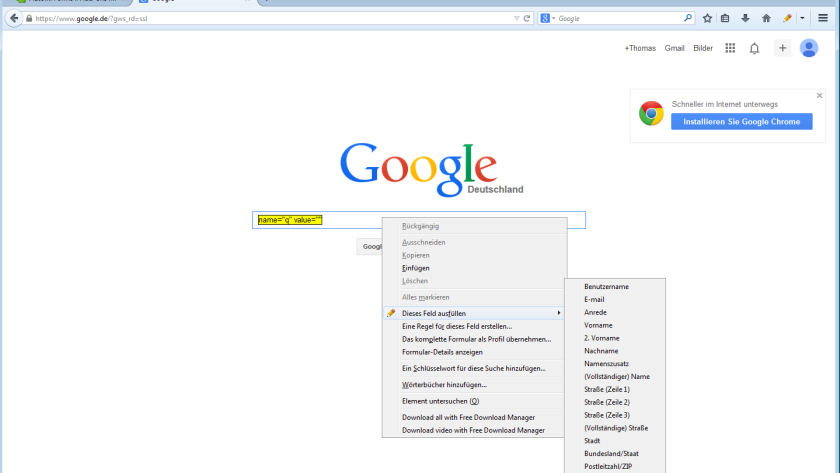Viewport: 840px width, 473px height.
Task: Show Google notifications bell
Action: coord(755,48)
